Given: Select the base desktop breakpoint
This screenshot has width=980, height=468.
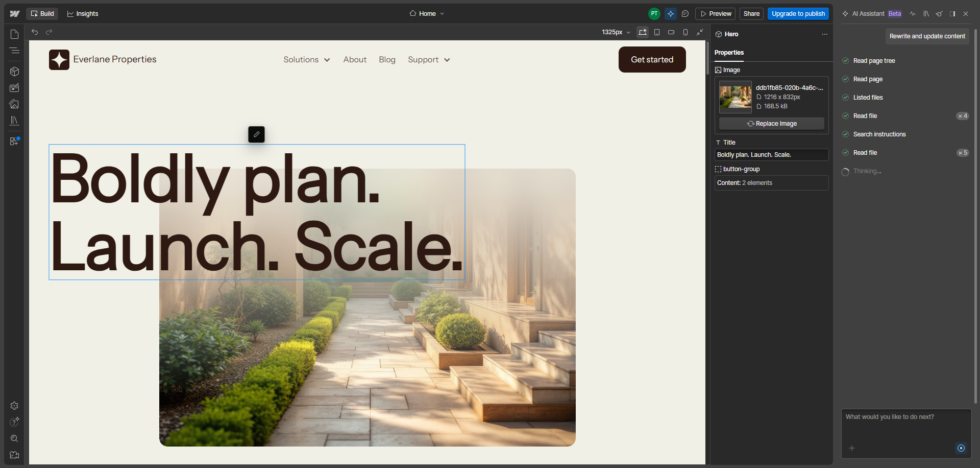Looking at the screenshot, I should pyautogui.click(x=643, y=32).
